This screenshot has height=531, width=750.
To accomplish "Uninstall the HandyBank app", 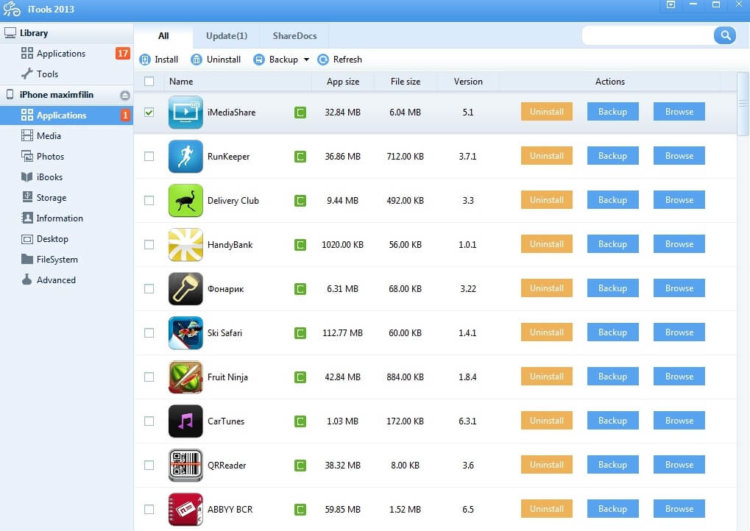I will coord(547,244).
